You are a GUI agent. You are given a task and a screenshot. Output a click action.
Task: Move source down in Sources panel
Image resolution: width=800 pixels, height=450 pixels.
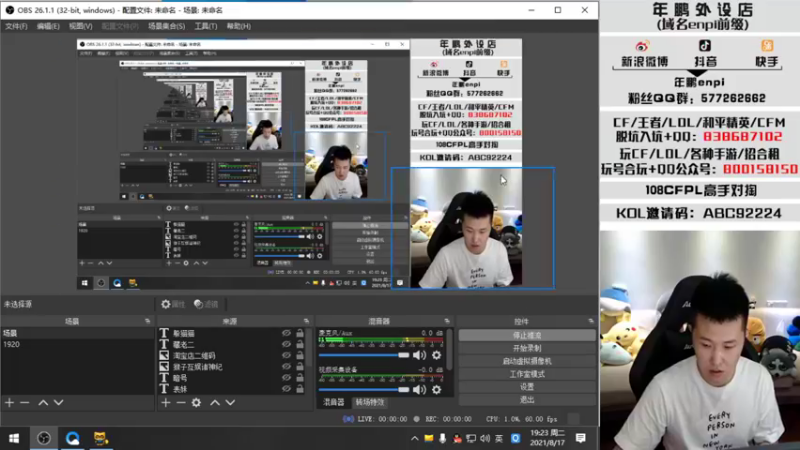tap(231, 403)
